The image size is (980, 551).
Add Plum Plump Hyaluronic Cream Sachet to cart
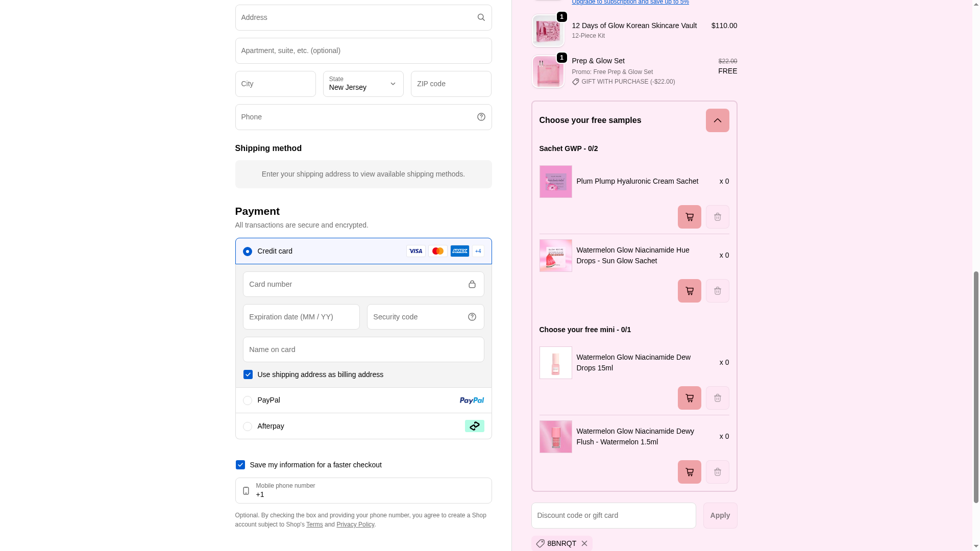click(689, 217)
